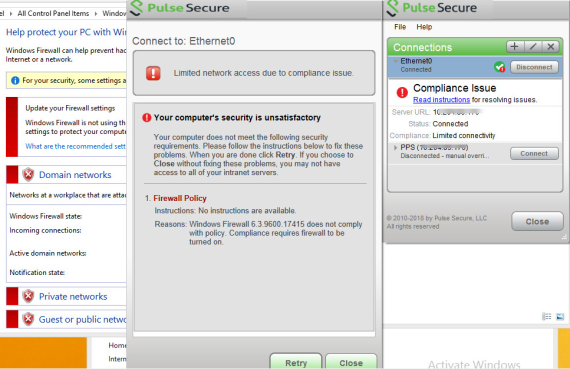This screenshot has height=369, width=570.
Task: Click the green connected status icon for Ethernet0
Action: [499, 67]
